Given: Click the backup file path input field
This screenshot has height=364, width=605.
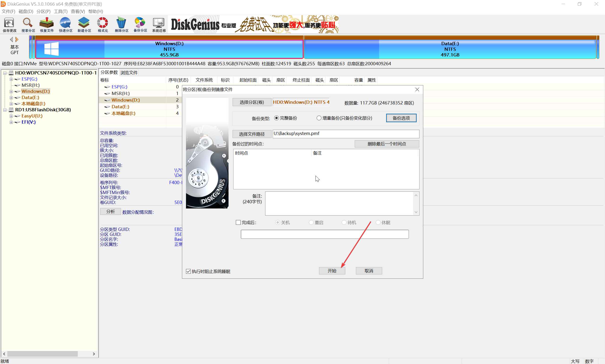Looking at the screenshot, I should [x=346, y=134].
